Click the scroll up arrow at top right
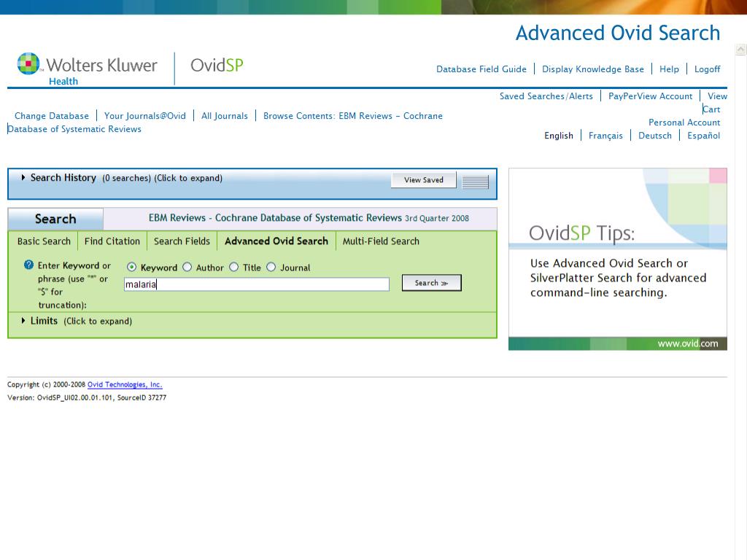The width and height of the screenshot is (747, 560). [741, 49]
